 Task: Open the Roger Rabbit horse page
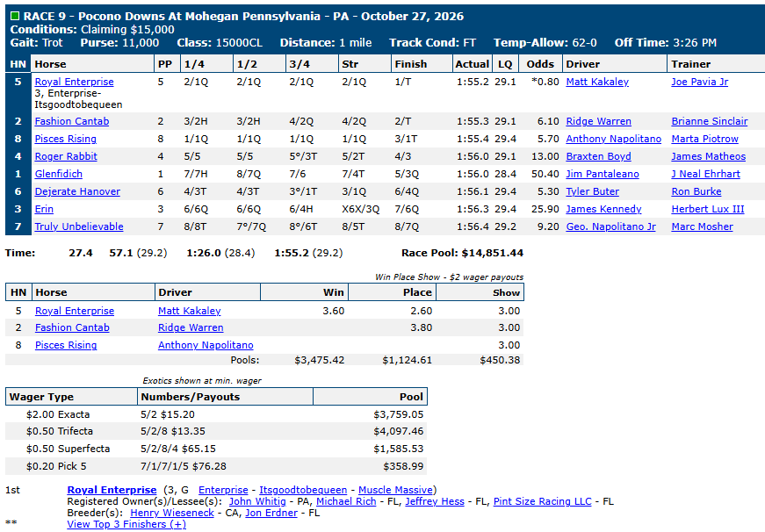(66, 156)
